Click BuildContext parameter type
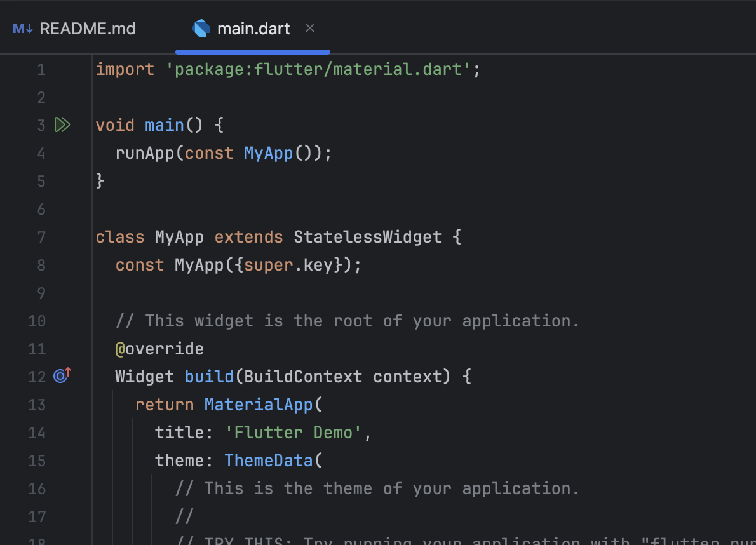756x545 pixels. [x=303, y=377]
